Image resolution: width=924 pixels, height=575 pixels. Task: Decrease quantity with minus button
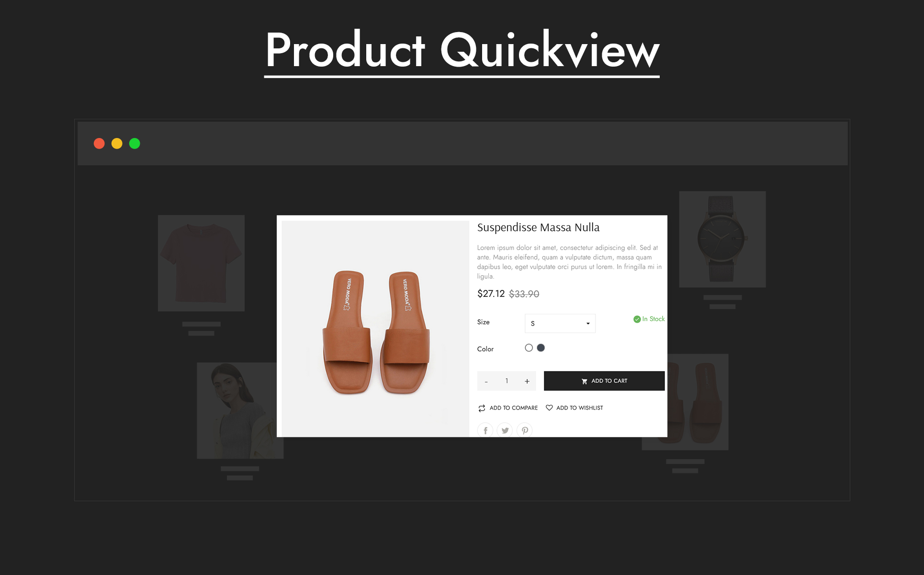[486, 381]
